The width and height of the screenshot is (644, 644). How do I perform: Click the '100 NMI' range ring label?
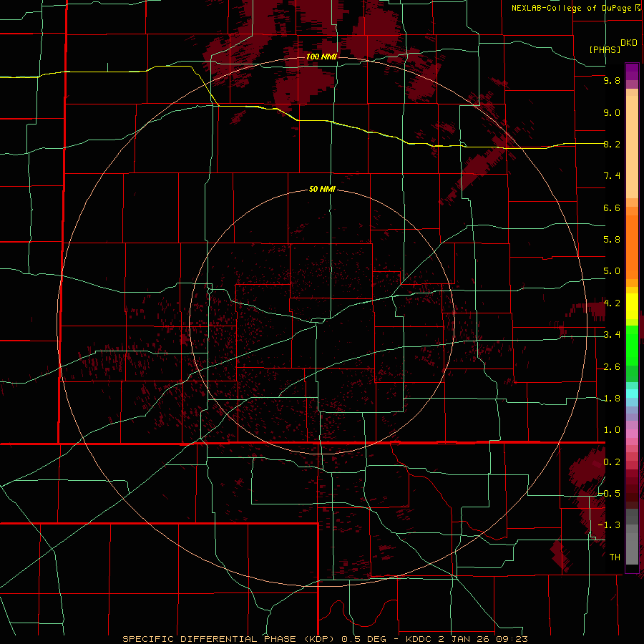(x=321, y=57)
